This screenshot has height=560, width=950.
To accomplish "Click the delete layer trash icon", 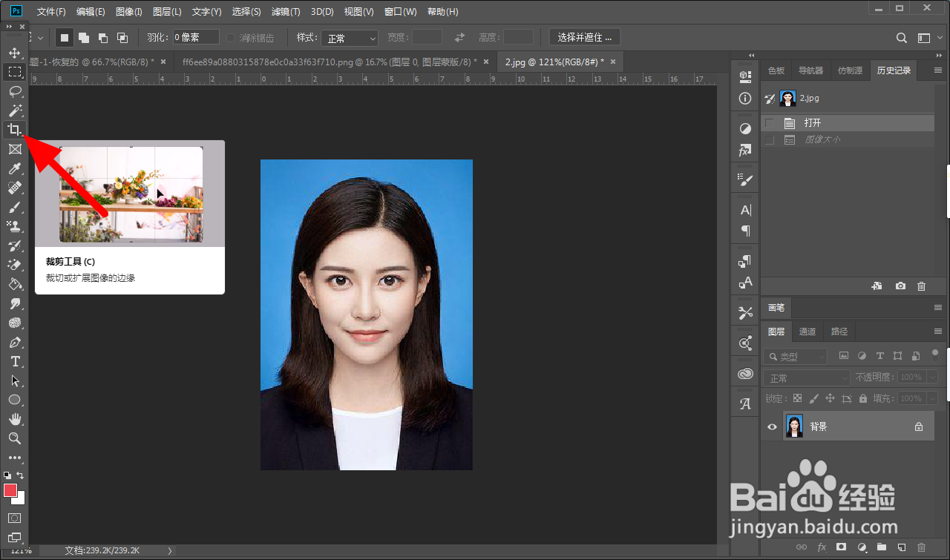I will (x=921, y=547).
